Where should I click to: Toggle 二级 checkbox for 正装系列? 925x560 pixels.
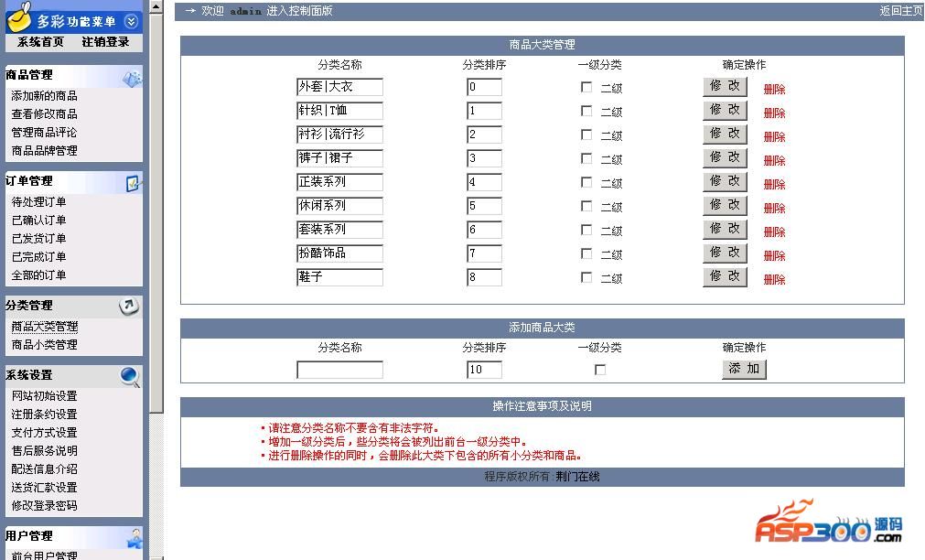[586, 182]
